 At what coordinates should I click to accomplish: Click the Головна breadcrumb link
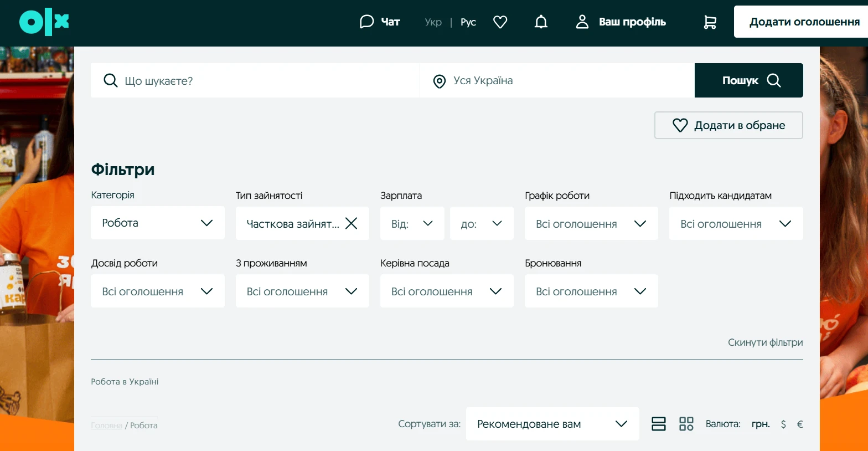point(107,426)
